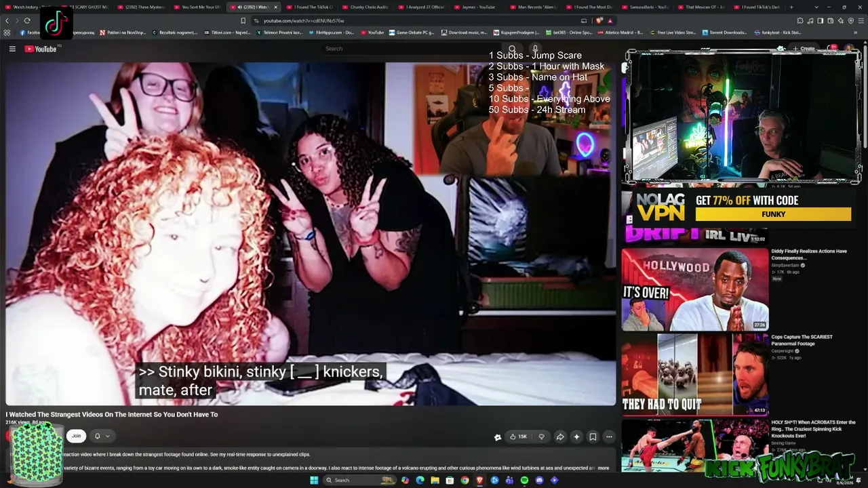Open Discord from the taskbar

539,481
